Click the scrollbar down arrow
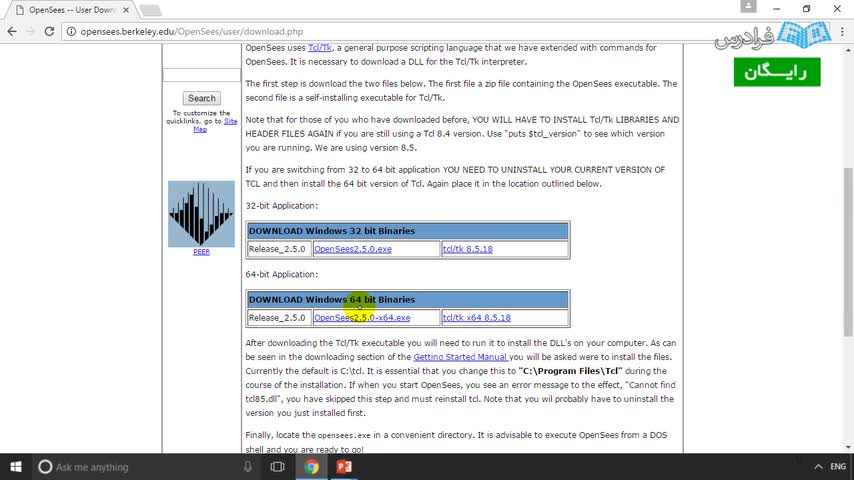 (x=848, y=447)
